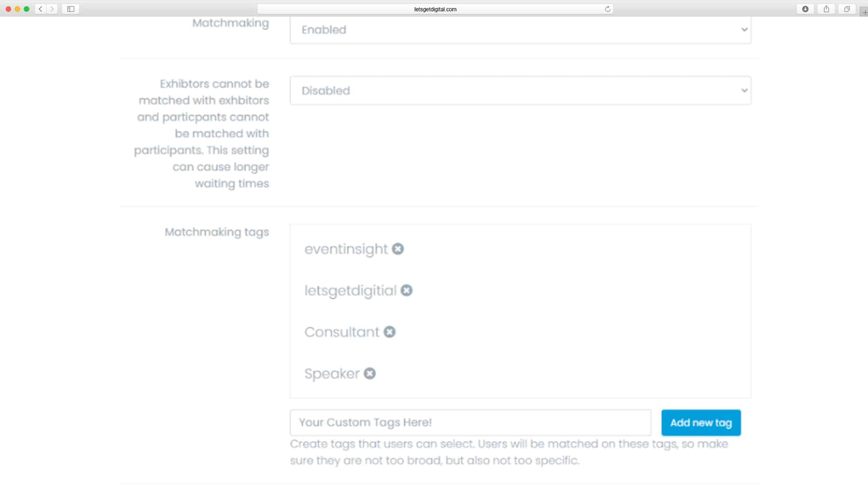Image resolution: width=868 pixels, height=496 pixels.
Task: Show Safari downloads
Action: 805,9
